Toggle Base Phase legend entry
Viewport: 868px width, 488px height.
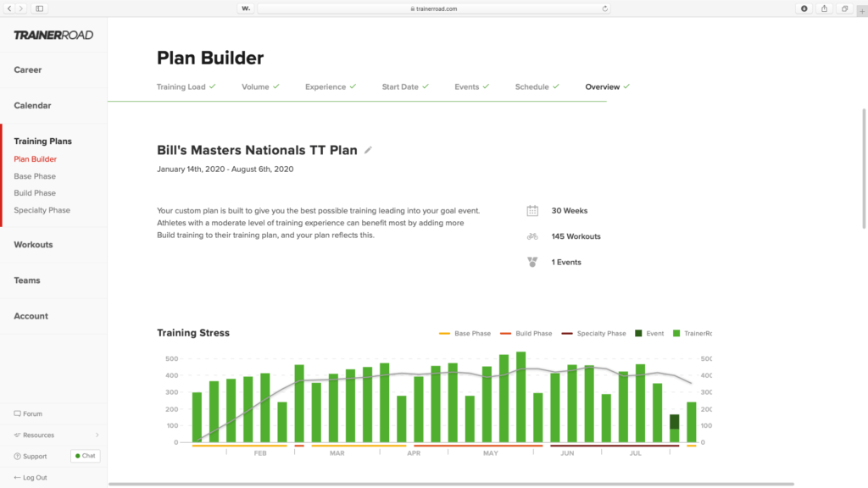click(x=465, y=334)
